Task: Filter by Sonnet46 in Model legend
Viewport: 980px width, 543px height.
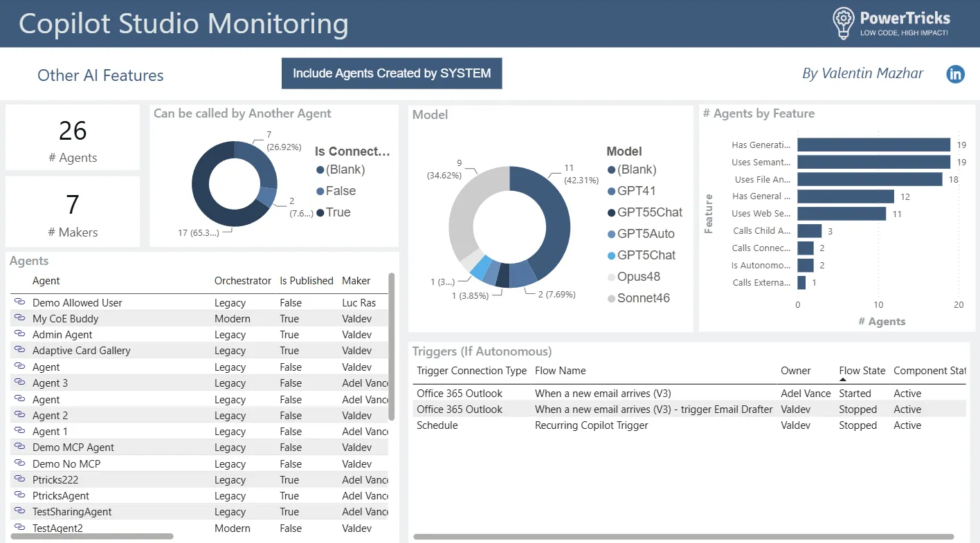Action: pos(638,298)
